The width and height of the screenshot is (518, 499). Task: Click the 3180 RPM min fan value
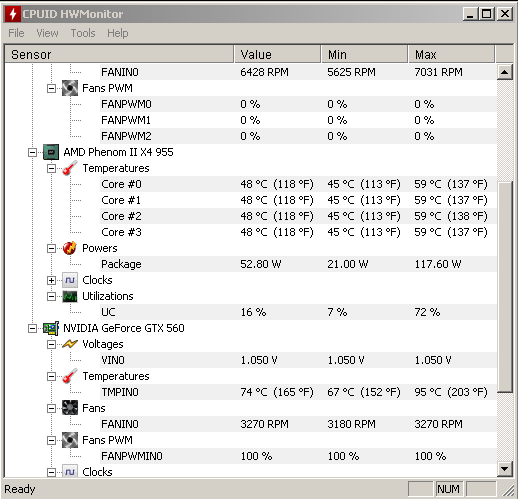coord(351,424)
